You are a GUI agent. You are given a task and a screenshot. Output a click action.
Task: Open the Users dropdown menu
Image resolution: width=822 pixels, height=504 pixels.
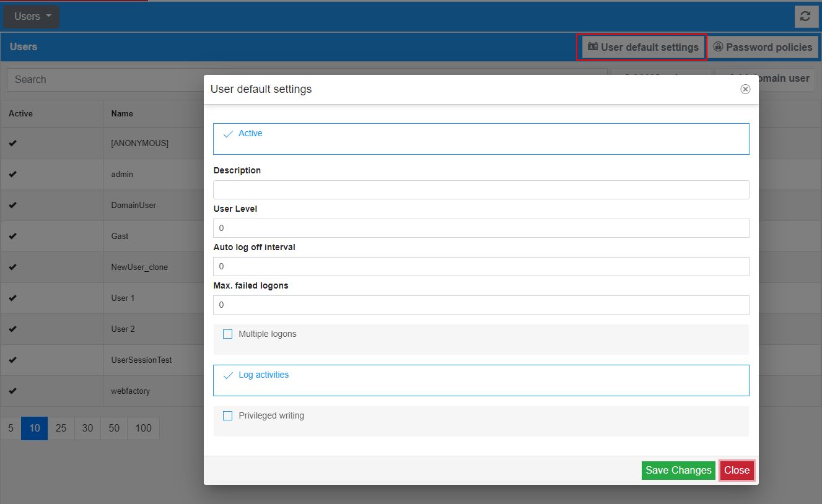coord(32,17)
